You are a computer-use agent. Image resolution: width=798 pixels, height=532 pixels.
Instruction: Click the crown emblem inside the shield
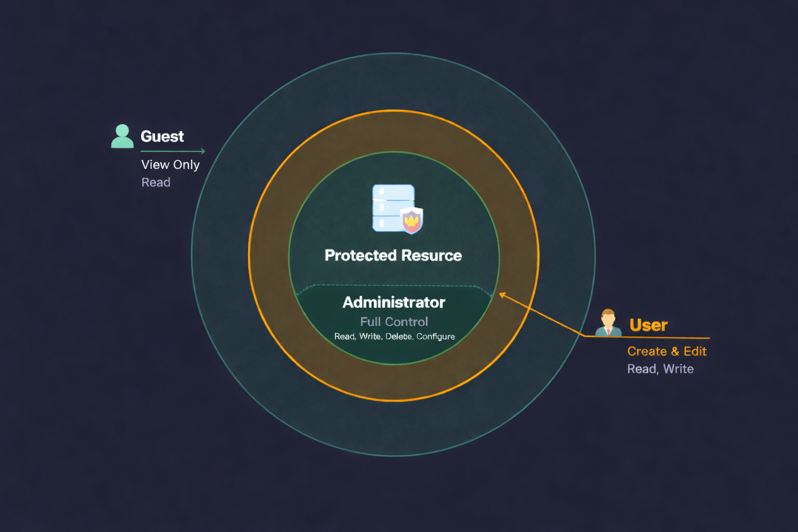tap(411, 220)
